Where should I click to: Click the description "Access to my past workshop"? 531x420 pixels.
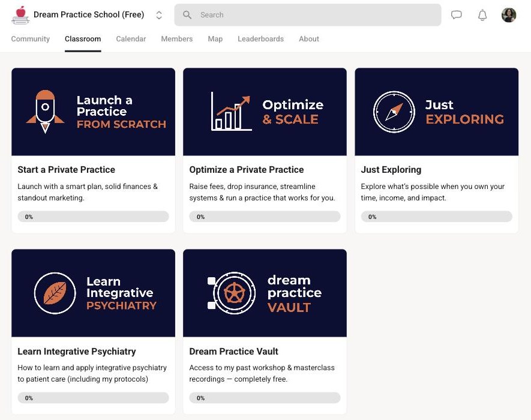tap(262, 373)
